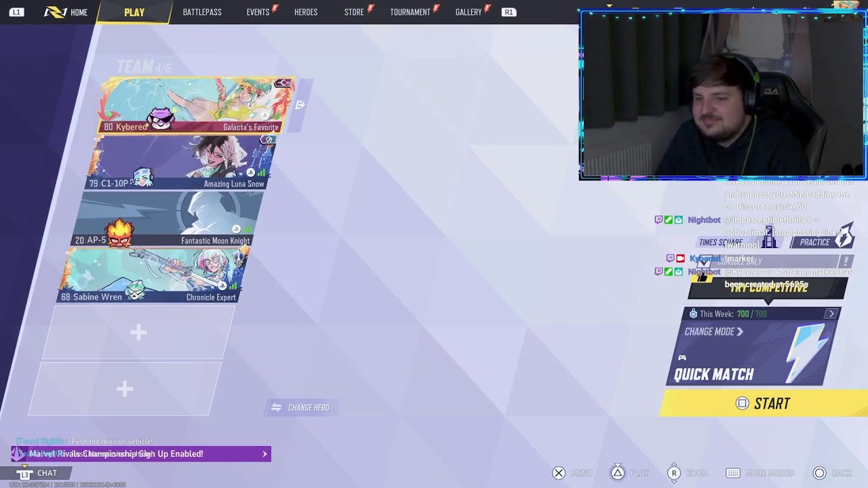
Task: Select AP-5 Fantastic Moon Knight card
Action: tap(167, 219)
